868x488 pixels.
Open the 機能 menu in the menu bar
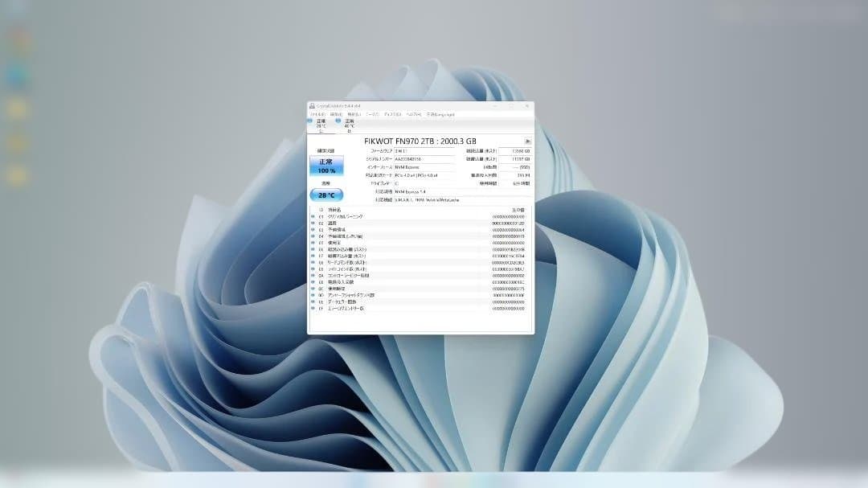pyautogui.click(x=354, y=114)
